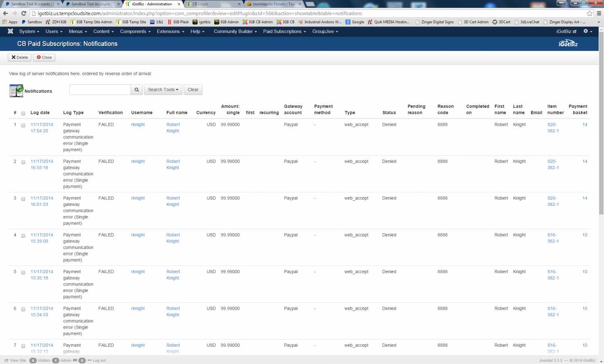The height and width of the screenshot is (364, 604).
Task: Open log entry 11/17/2014 17:04:20
Action: 42,128
